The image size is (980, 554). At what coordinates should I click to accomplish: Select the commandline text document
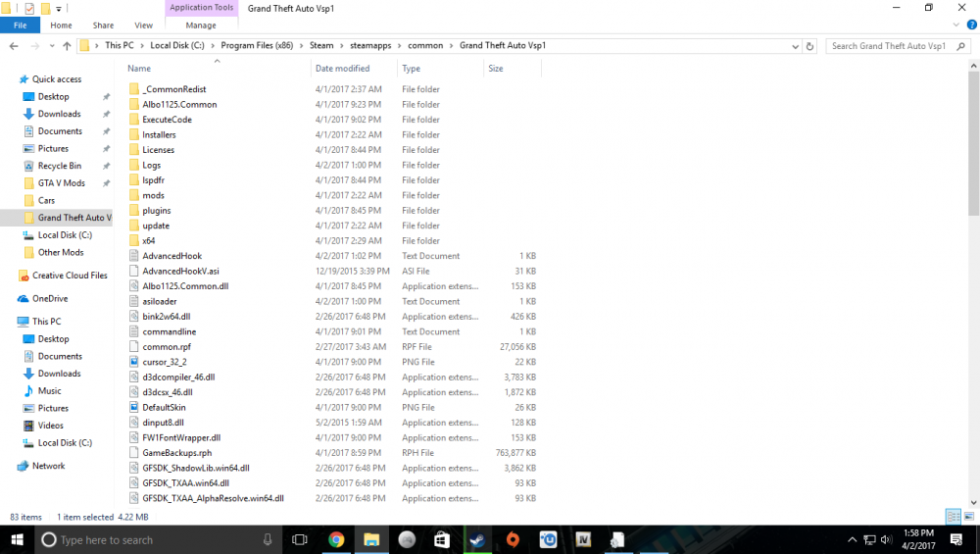[169, 332]
